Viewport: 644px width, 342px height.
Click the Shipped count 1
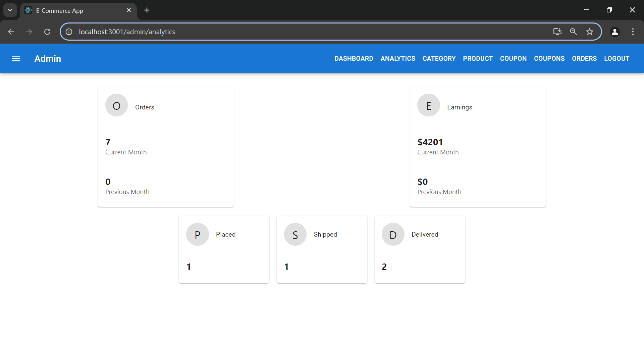pyautogui.click(x=286, y=267)
